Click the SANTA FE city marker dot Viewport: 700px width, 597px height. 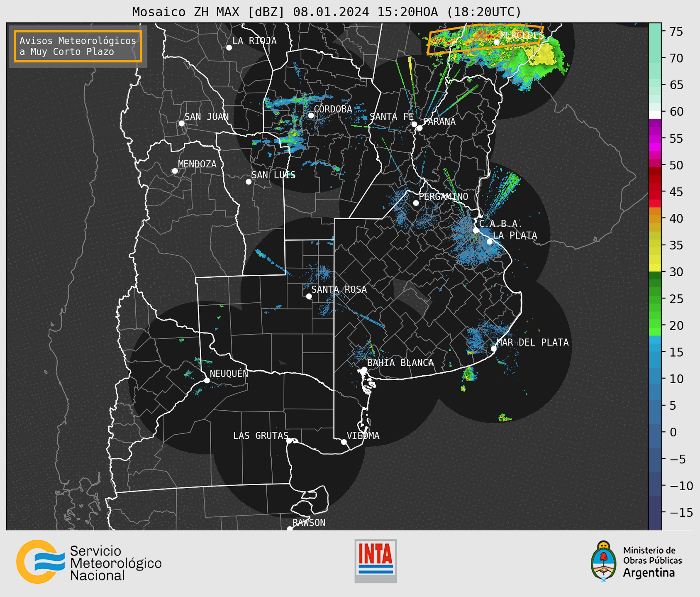pyautogui.click(x=414, y=124)
